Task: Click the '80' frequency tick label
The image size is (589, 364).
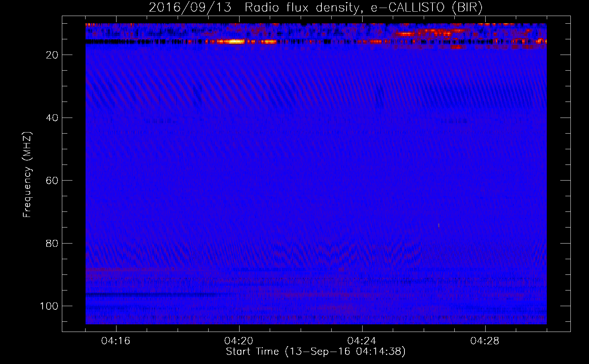Action: [52, 244]
